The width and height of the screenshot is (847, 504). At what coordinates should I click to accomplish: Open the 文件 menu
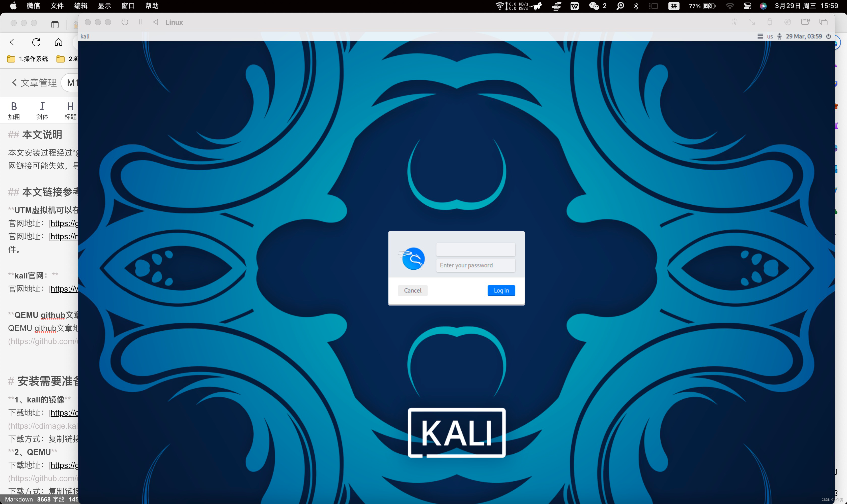(x=57, y=6)
